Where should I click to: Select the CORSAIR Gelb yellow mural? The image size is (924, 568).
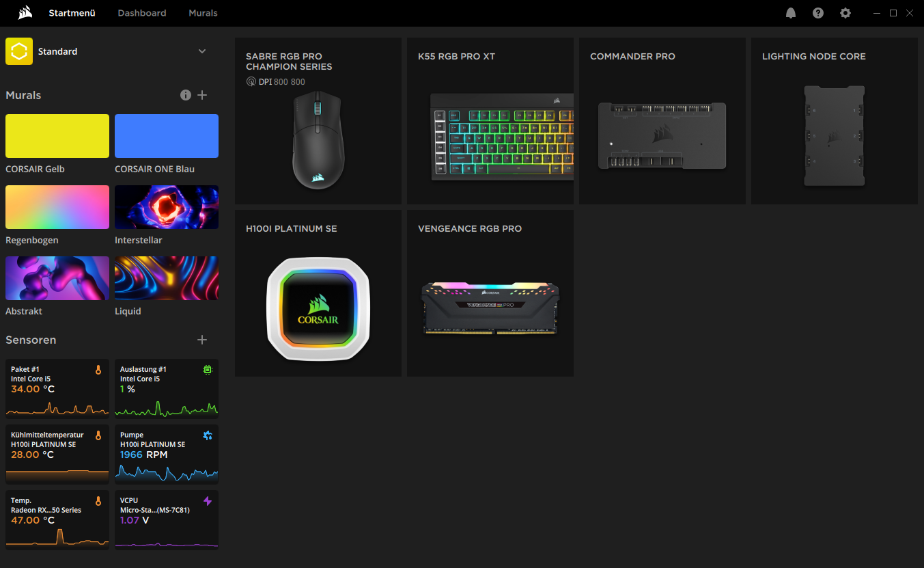[57, 136]
